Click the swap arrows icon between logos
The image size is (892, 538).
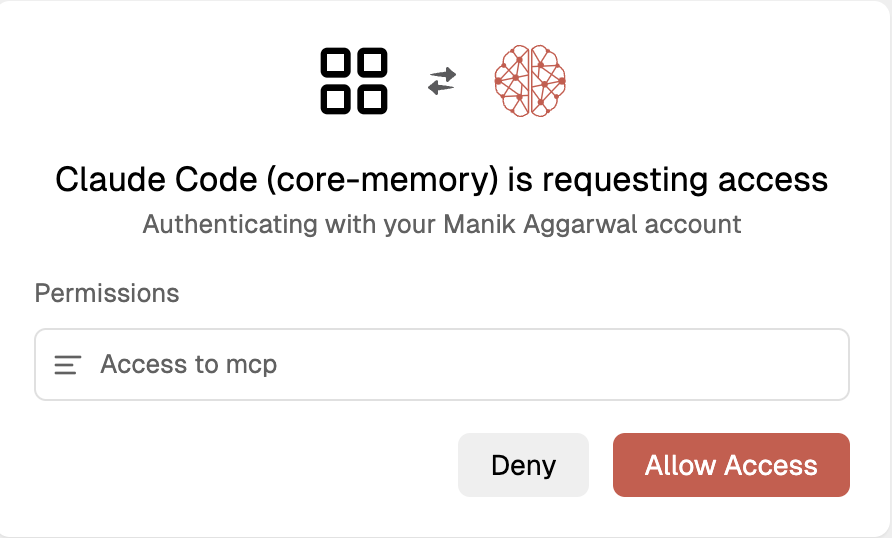441,81
